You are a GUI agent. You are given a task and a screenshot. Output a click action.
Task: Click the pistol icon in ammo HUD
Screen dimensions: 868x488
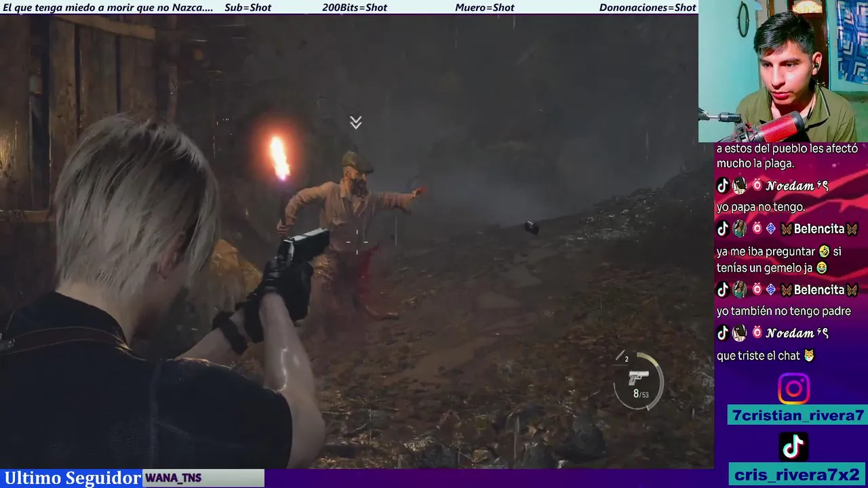(638, 378)
